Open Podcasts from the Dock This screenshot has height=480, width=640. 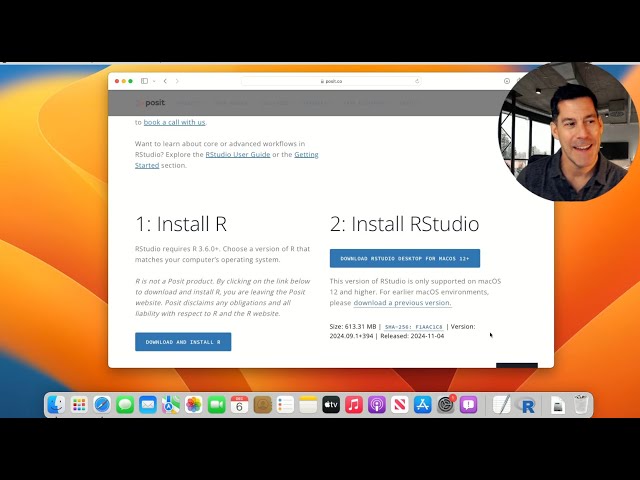pyautogui.click(x=377, y=405)
